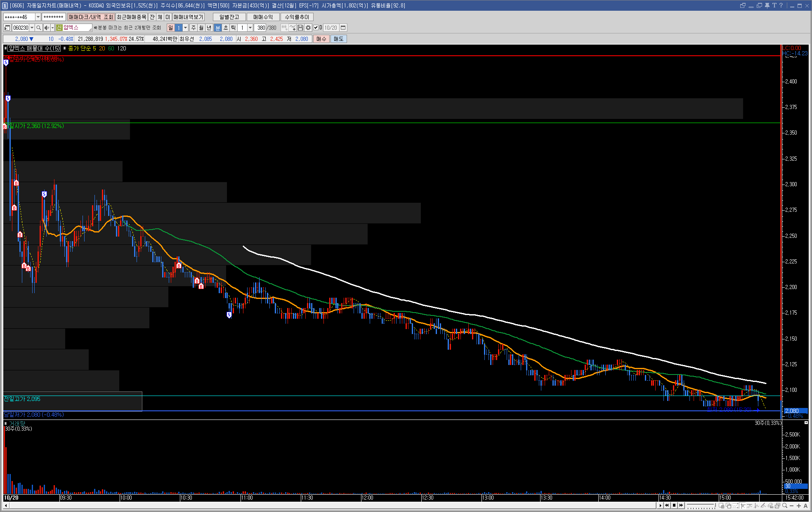Viewport: 812px width, 512px height.
Task: Click the stock search magnifier icon
Action: coord(38,28)
